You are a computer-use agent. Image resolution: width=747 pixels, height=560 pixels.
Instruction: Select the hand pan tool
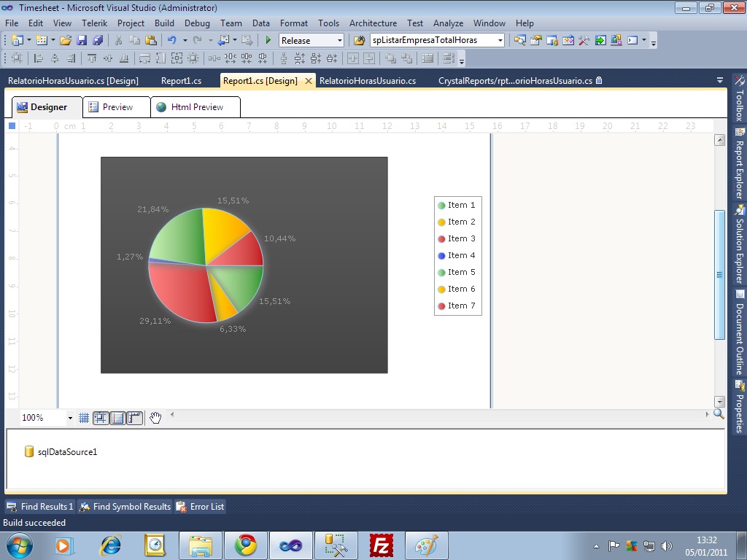[x=155, y=418]
